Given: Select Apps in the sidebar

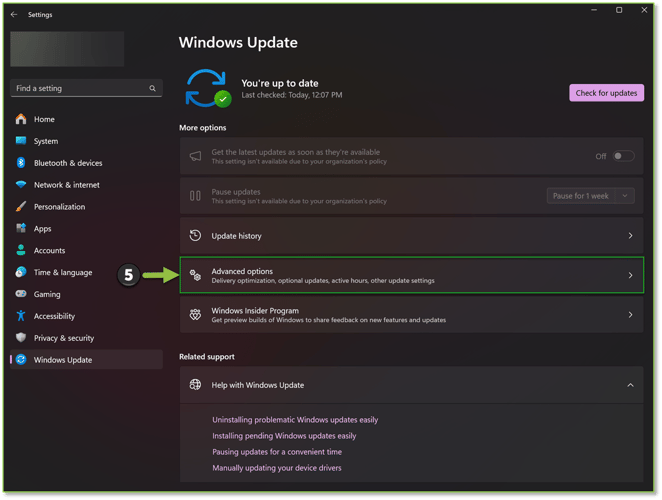Looking at the screenshot, I should click(x=86, y=228).
